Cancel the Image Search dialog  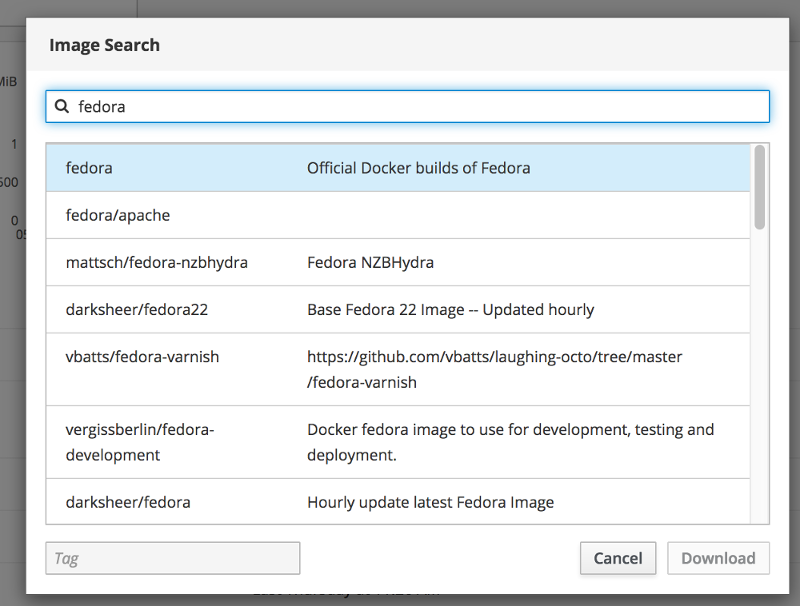pyautogui.click(x=618, y=558)
